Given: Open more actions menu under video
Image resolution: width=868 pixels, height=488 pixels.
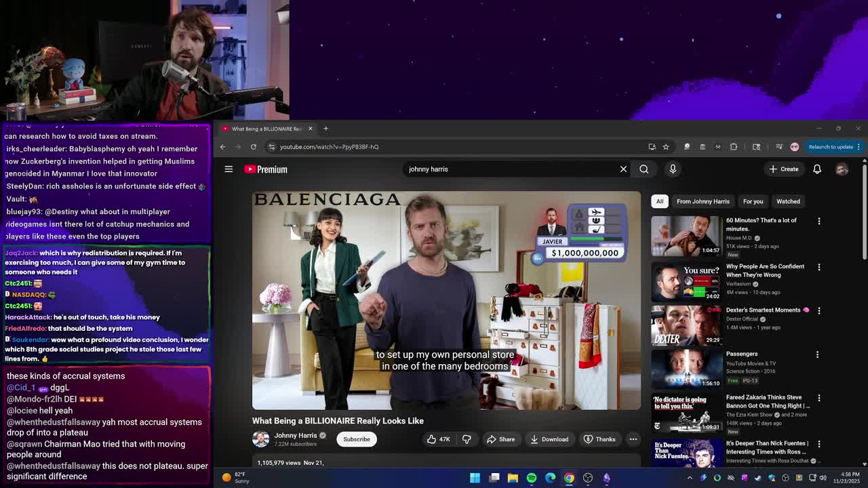Looking at the screenshot, I should [633, 439].
